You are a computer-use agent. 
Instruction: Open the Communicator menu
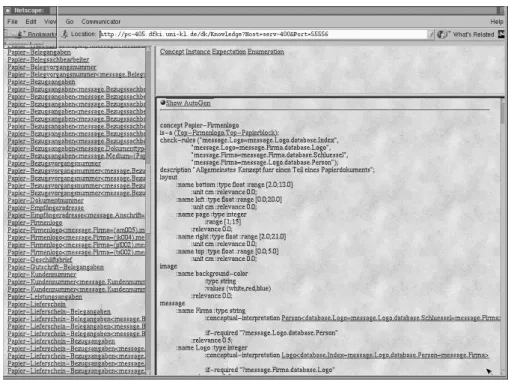tap(101, 22)
